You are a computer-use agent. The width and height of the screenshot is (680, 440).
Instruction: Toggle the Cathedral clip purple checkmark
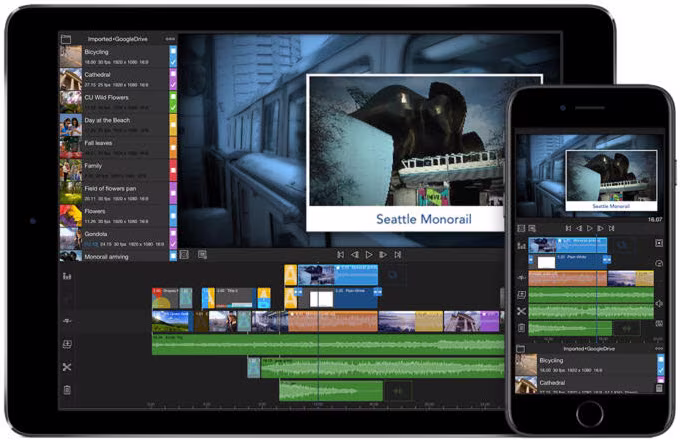[x=173, y=85]
